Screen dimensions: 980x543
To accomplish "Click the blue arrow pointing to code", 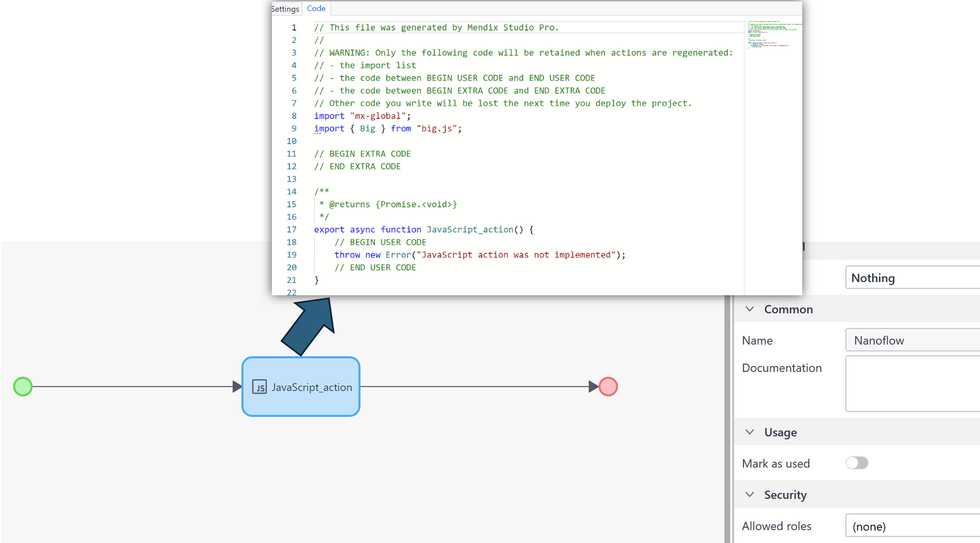I will pos(309,326).
